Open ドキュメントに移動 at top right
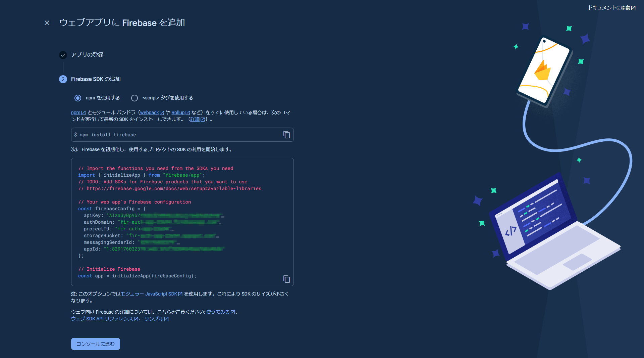Screen dimensions: 644x358 pyautogui.click(x=609, y=8)
